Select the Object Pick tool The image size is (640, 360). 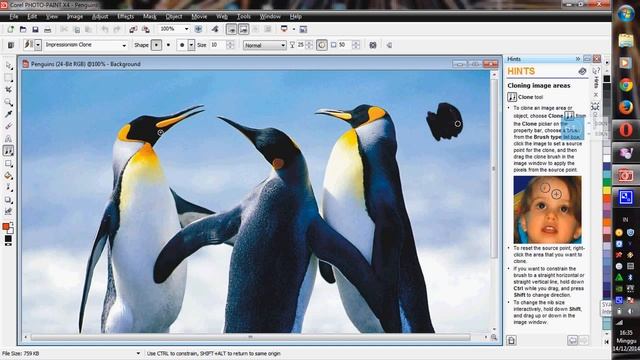click(x=9, y=65)
